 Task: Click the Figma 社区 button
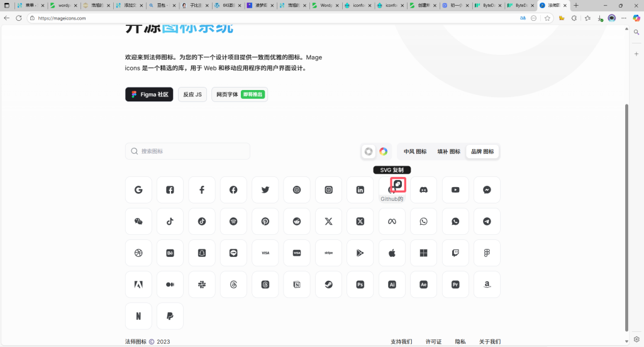click(x=149, y=94)
